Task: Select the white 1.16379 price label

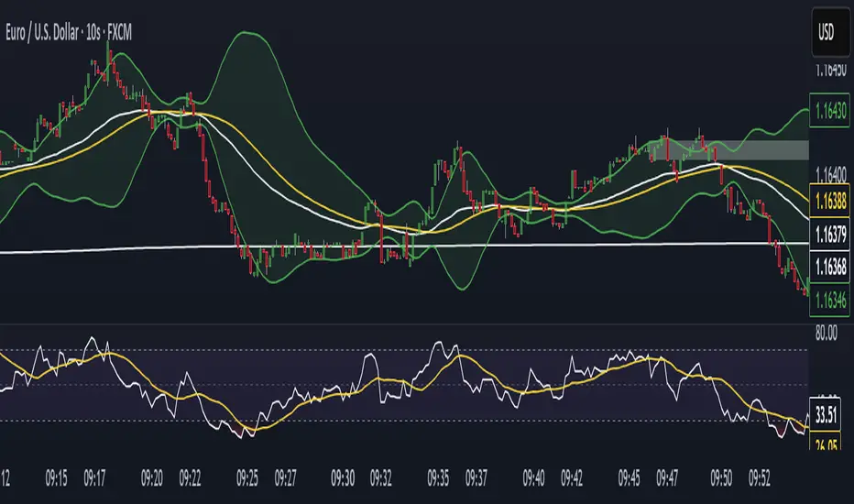Action: pyautogui.click(x=830, y=231)
